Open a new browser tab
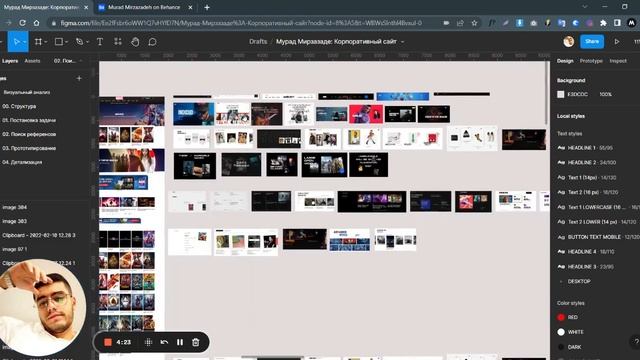The image size is (640, 360). 207,7
